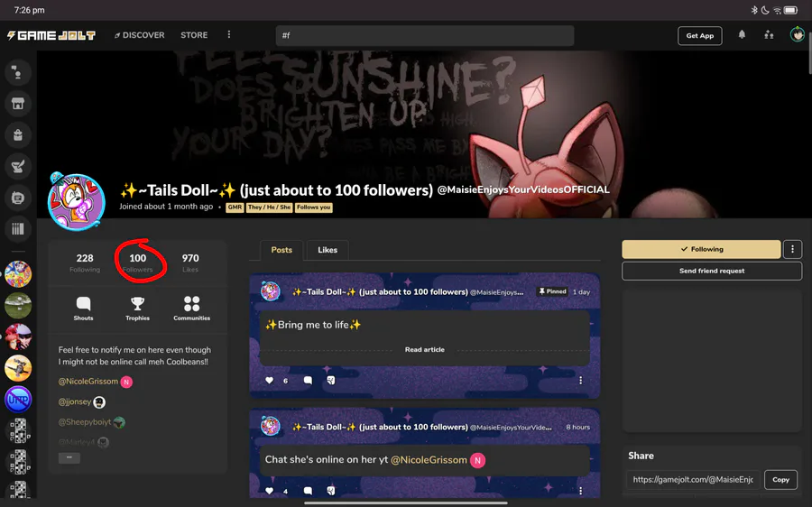This screenshot has height=507, width=812.
Task: Click the 'They / He / She' pronoun tag
Action: pyautogui.click(x=269, y=207)
